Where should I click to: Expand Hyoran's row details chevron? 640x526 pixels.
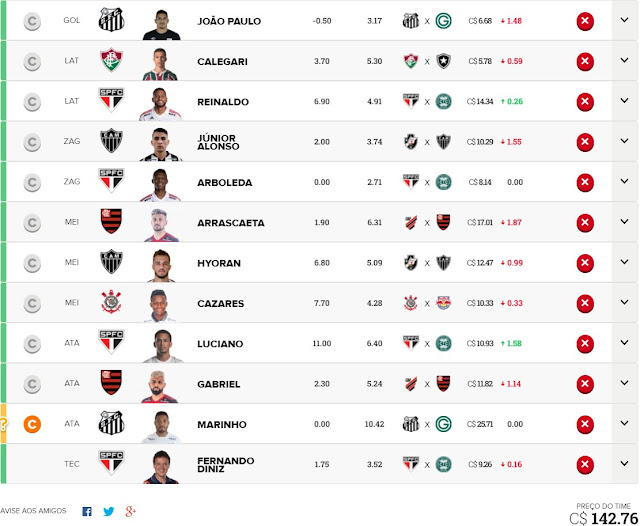[624, 262]
